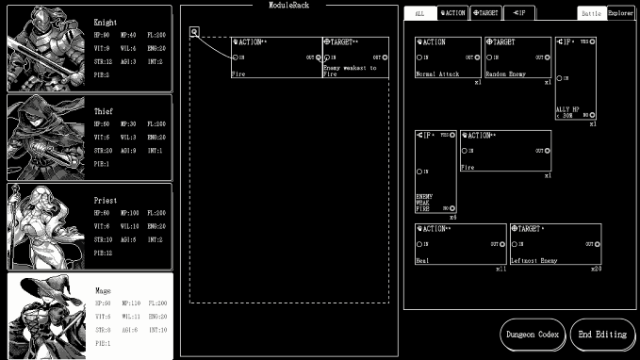The height and width of the screenshot is (360, 640).
Task: Pick the Leftmost Enemy target module
Action: pyautogui.click(x=556, y=244)
